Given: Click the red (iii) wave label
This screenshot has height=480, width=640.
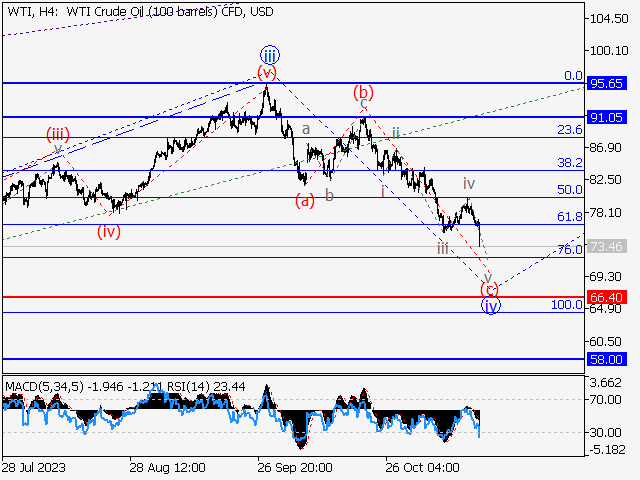Looking at the screenshot, I should click(58, 134).
